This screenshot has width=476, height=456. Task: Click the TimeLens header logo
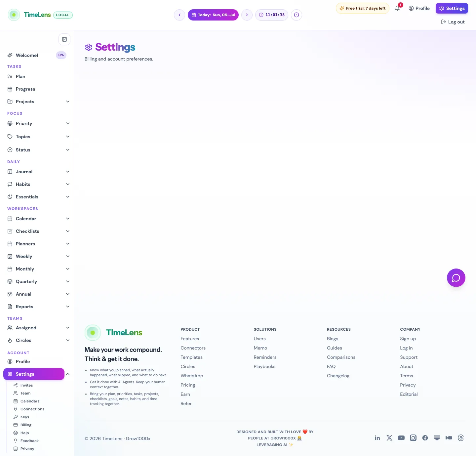29,15
